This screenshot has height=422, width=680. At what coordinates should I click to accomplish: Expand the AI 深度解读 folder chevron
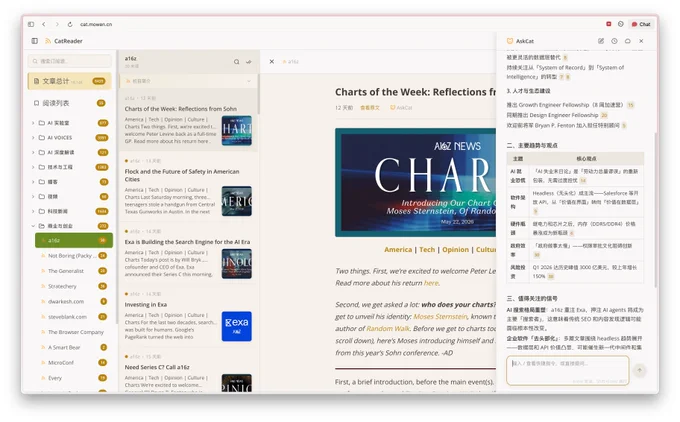tap(33, 153)
